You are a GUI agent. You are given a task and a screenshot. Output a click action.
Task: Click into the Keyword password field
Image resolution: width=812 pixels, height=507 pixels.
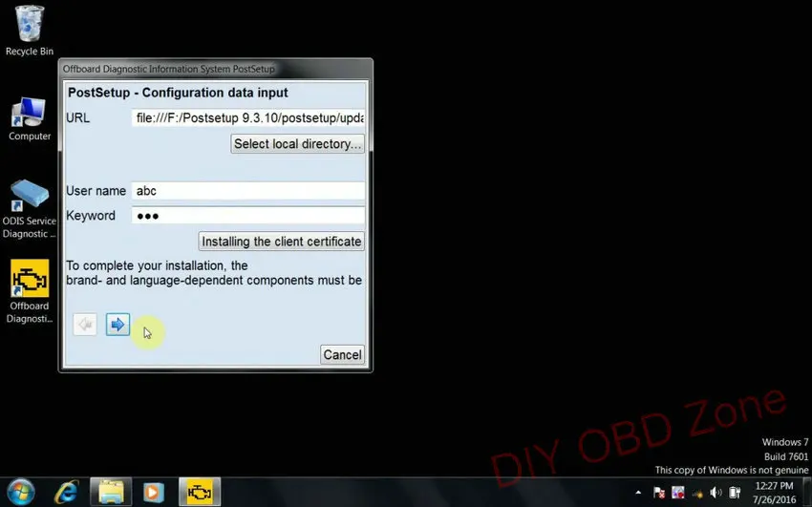click(x=248, y=216)
